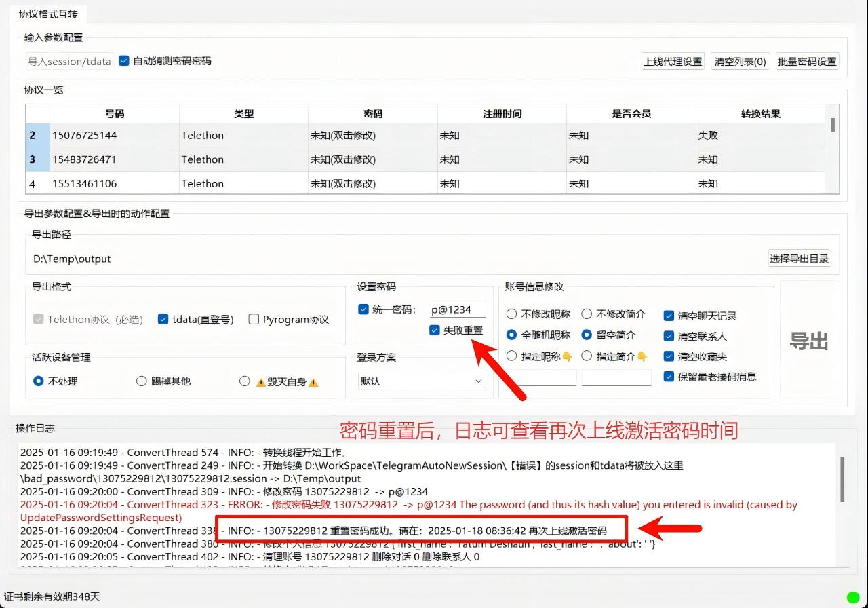Toggle the 自动猜测密码密码 checkbox
The width and height of the screenshot is (868, 608).
click(x=124, y=60)
